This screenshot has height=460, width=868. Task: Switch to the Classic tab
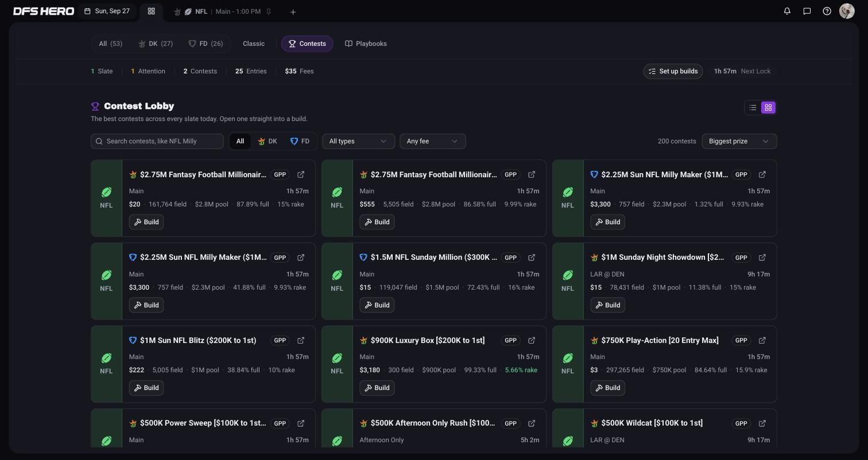click(254, 44)
